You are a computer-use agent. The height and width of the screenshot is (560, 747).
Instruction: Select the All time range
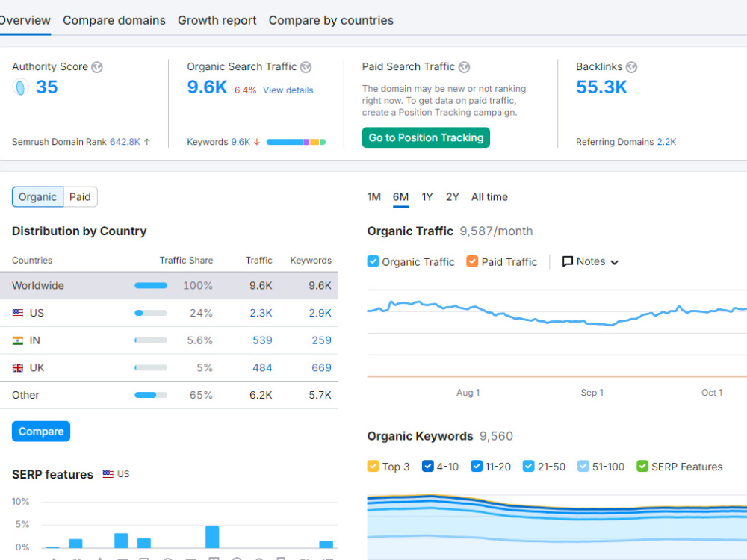click(x=489, y=196)
